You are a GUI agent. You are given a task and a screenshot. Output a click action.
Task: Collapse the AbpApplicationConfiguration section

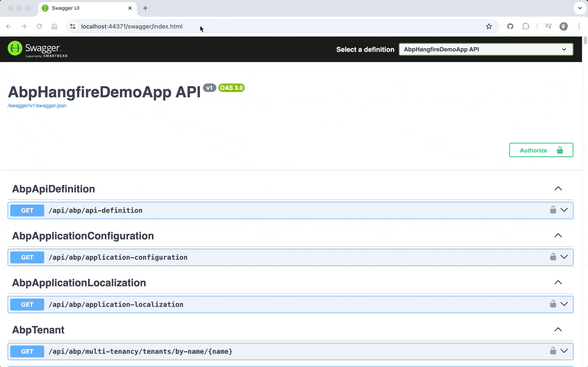tap(558, 236)
